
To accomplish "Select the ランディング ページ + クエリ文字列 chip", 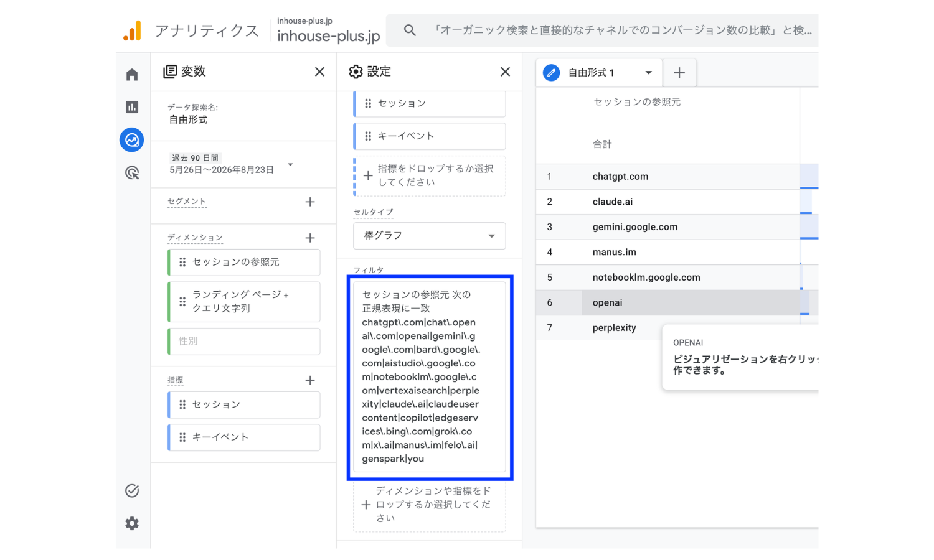I will click(244, 302).
